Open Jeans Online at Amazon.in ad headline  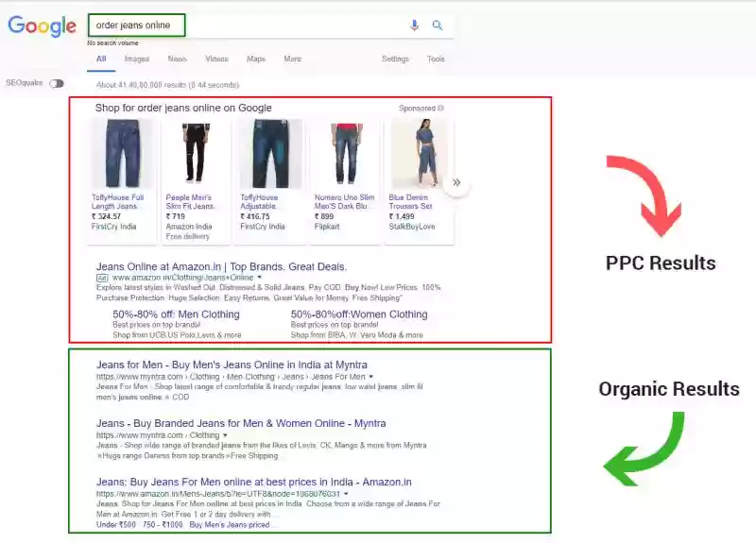point(221,266)
